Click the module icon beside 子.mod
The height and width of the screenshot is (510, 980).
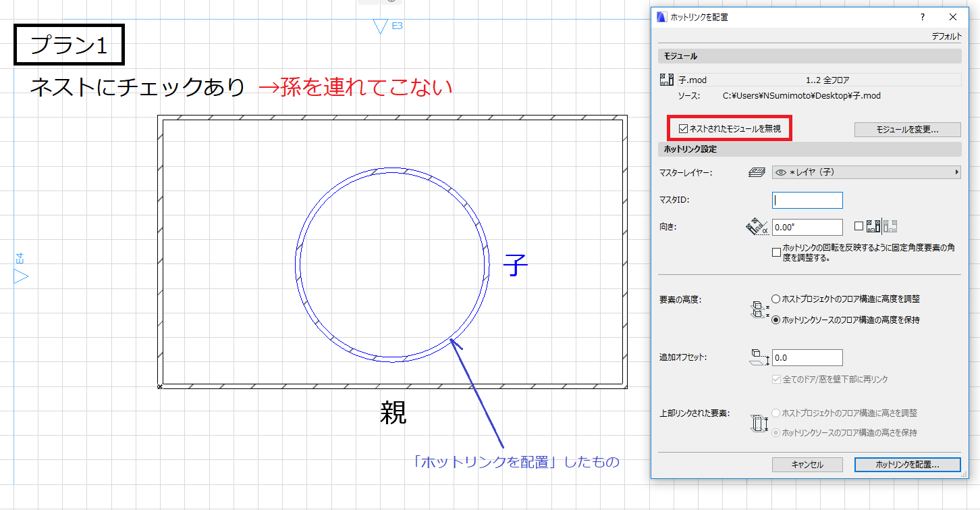coord(666,80)
